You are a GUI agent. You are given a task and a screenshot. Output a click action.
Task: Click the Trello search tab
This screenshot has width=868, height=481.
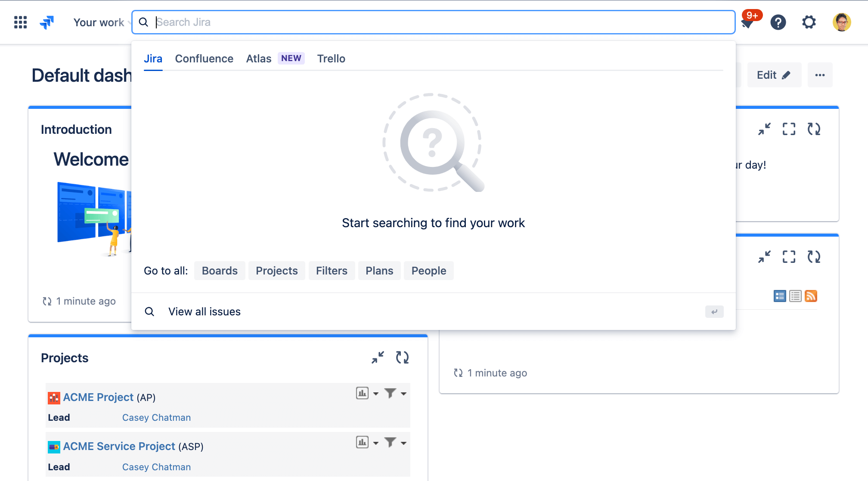pyautogui.click(x=331, y=58)
